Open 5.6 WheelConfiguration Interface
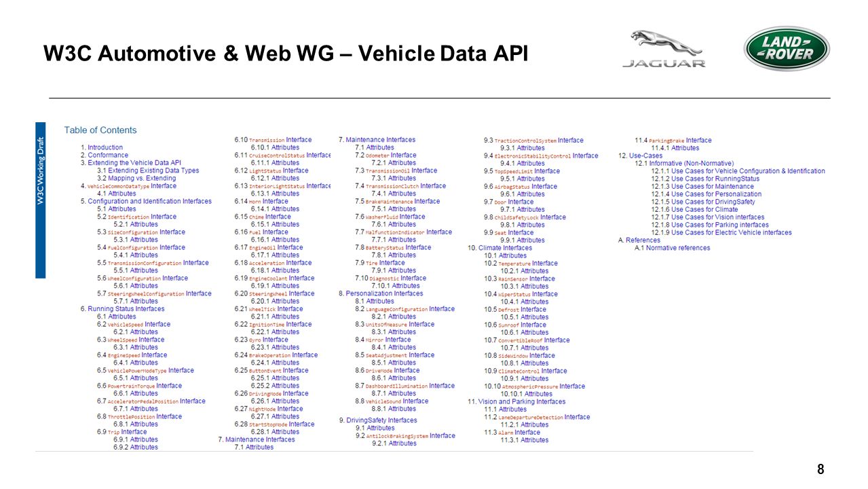The width and height of the screenshot is (868, 489). click(x=143, y=278)
